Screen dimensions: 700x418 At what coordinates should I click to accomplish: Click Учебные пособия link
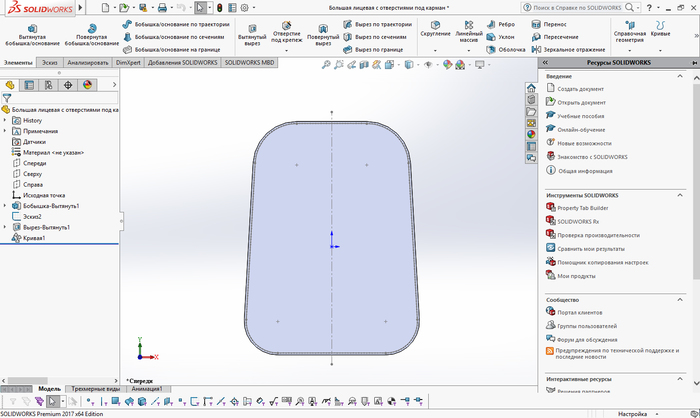pyautogui.click(x=580, y=116)
